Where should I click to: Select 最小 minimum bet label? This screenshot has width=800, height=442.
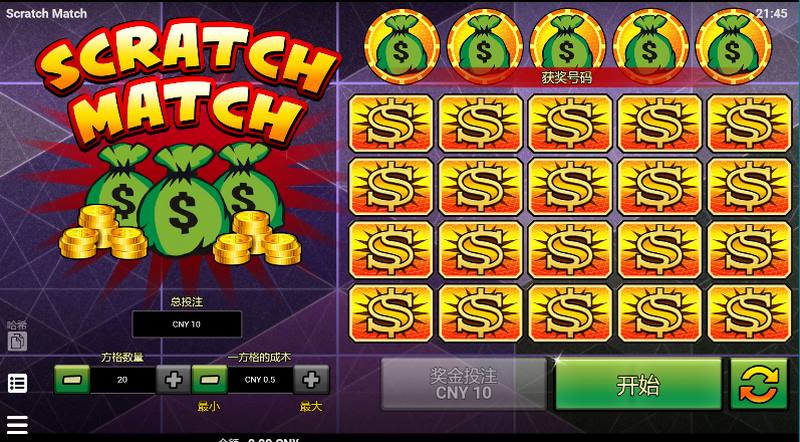(x=209, y=407)
